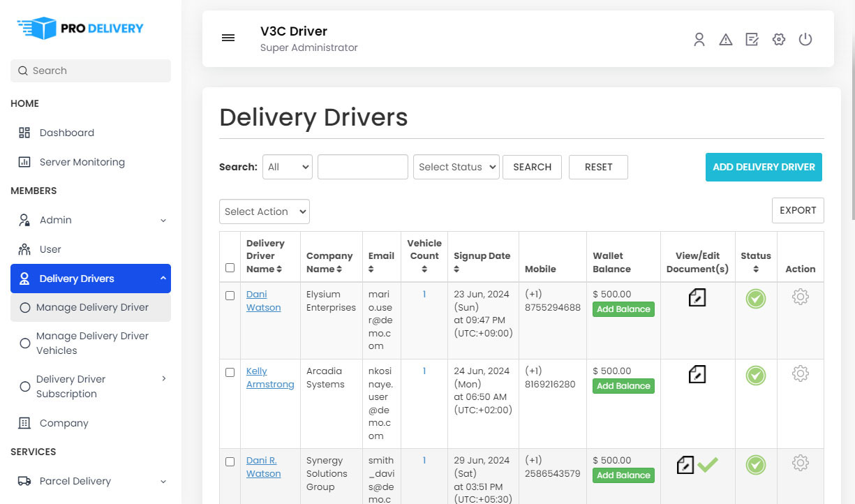Open the activity log icon in header
This screenshot has width=855, height=504.
coord(752,39)
